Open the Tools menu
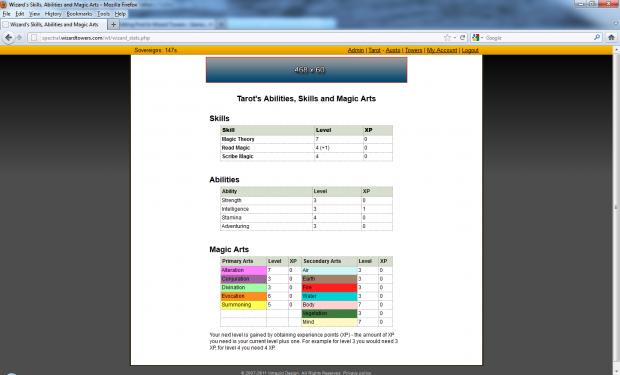The height and width of the screenshot is (375, 620). click(104, 14)
